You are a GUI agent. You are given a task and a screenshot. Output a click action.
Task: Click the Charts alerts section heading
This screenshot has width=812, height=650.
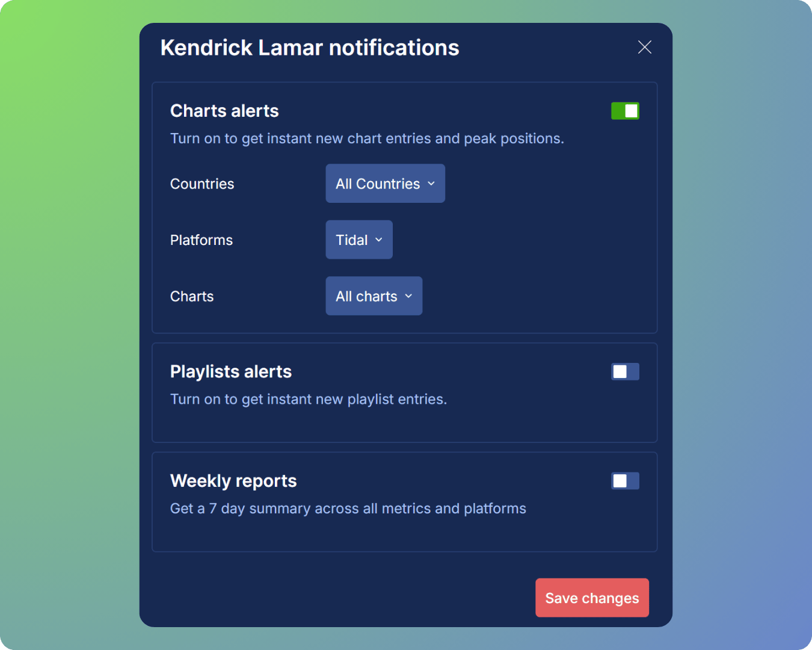(x=224, y=111)
